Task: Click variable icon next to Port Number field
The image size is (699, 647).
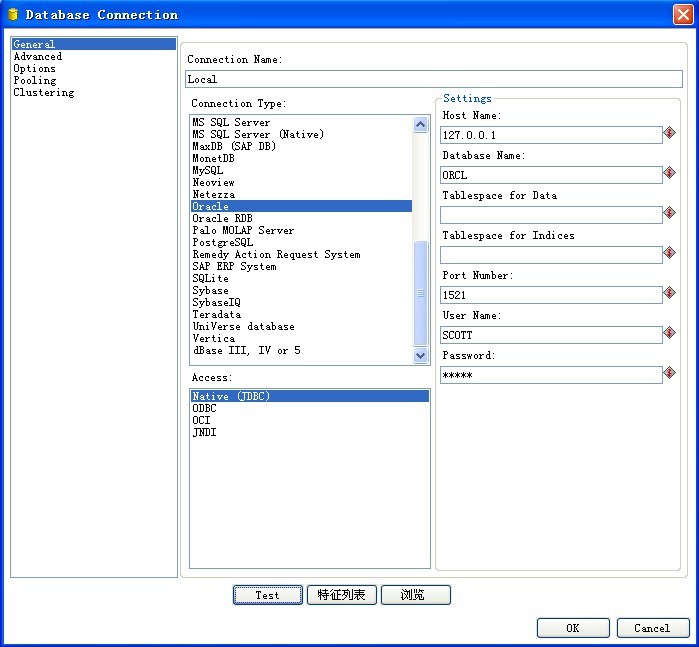Action: click(669, 293)
